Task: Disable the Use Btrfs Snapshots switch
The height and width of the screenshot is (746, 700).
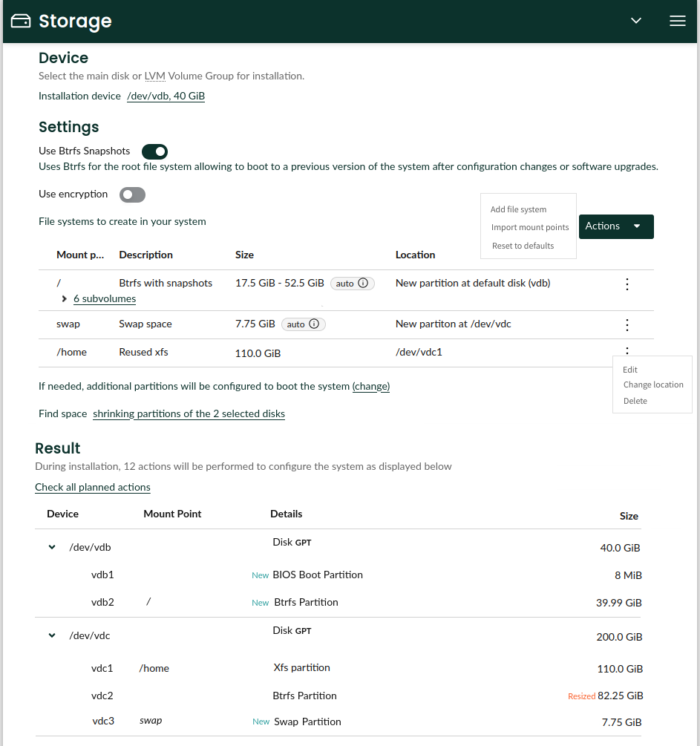Action: point(154,151)
